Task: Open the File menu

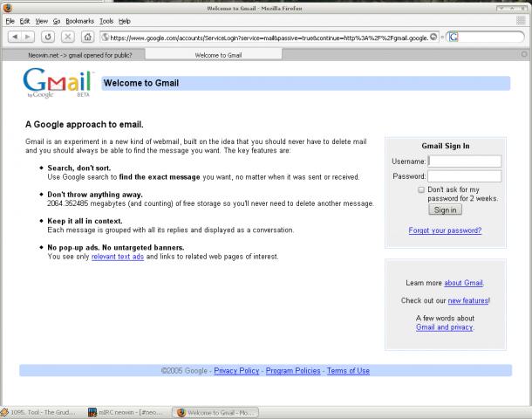Action: click(10, 22)
